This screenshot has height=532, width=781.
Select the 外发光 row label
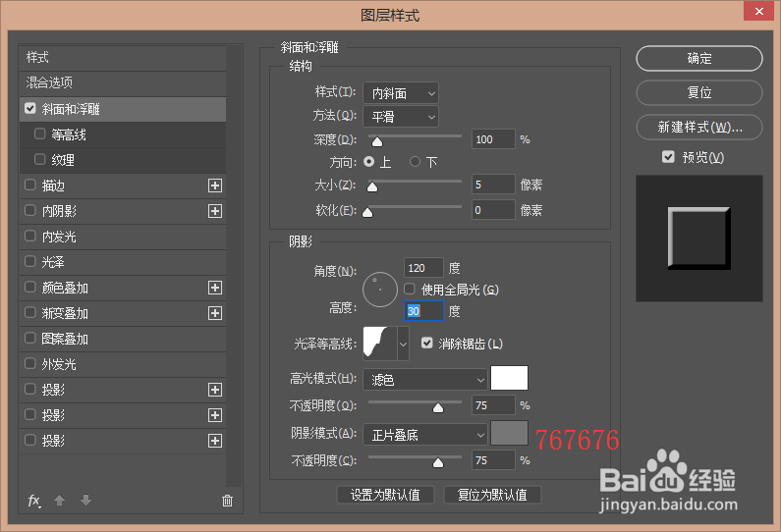[59, 364]
